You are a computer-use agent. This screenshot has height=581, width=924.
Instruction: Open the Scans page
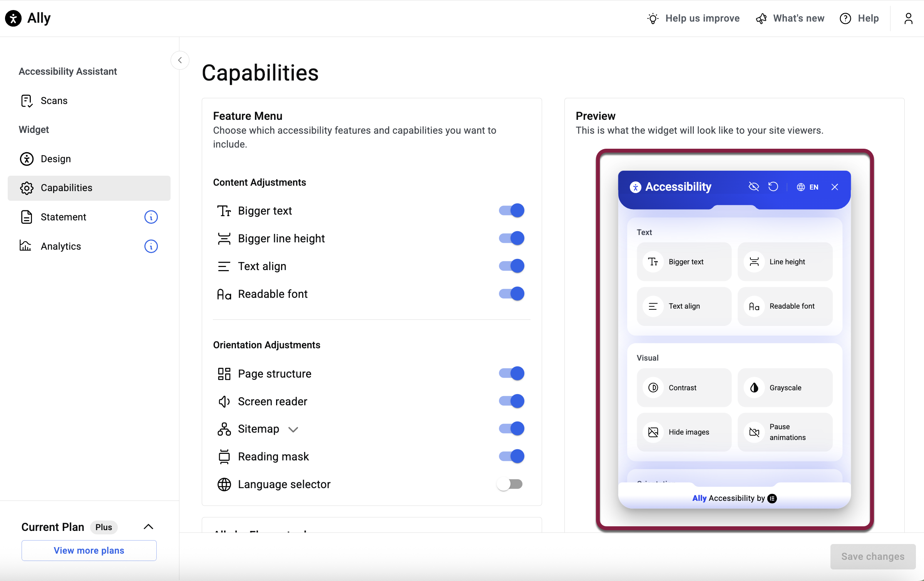click(x=89, y=101)
